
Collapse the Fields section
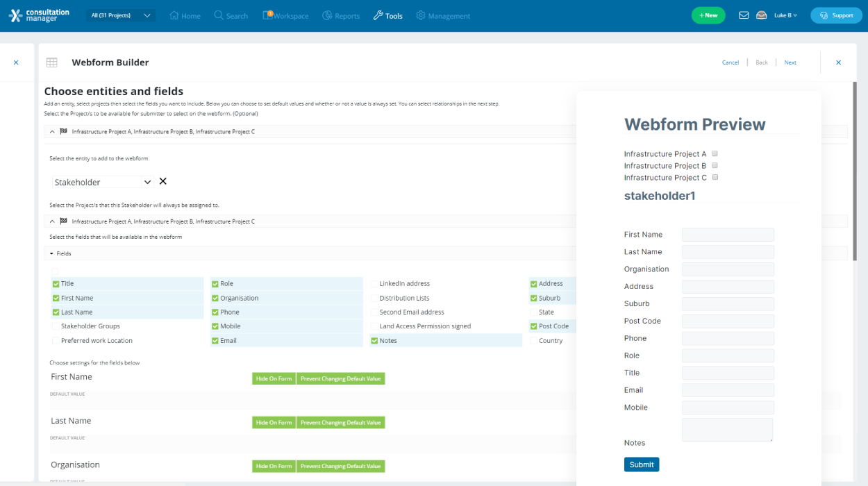(x=51, y=253)
